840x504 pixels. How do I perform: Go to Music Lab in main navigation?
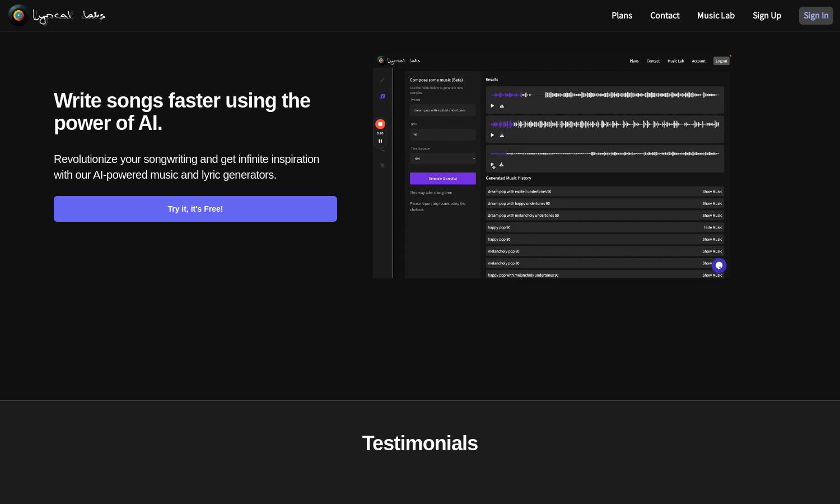tap(716, 16)
